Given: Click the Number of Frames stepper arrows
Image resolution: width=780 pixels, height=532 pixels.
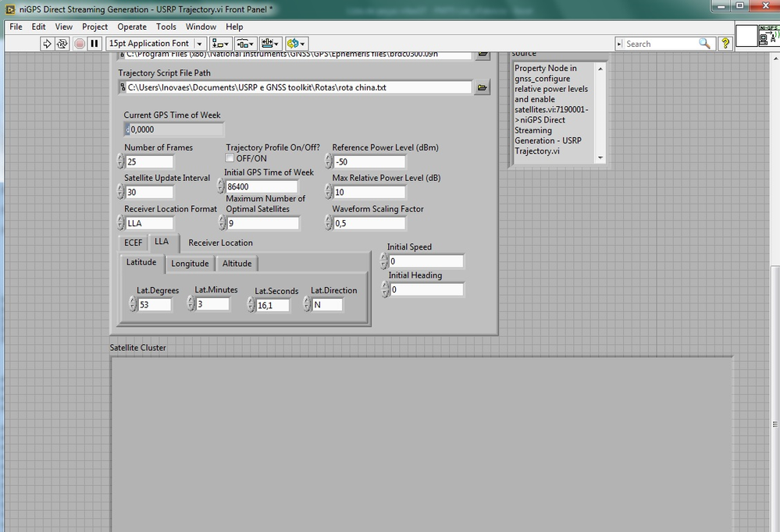Looking at the screenshot, I should pyautogui.click(x=121, y=161).
